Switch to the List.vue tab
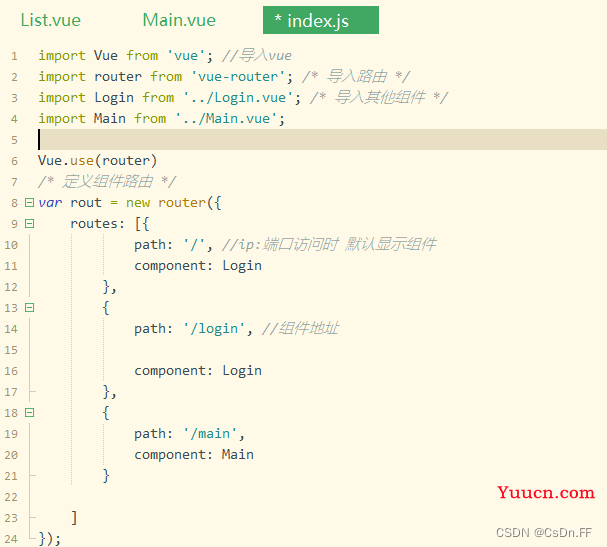This screenshot has height=547, width=607. [50, 20]
